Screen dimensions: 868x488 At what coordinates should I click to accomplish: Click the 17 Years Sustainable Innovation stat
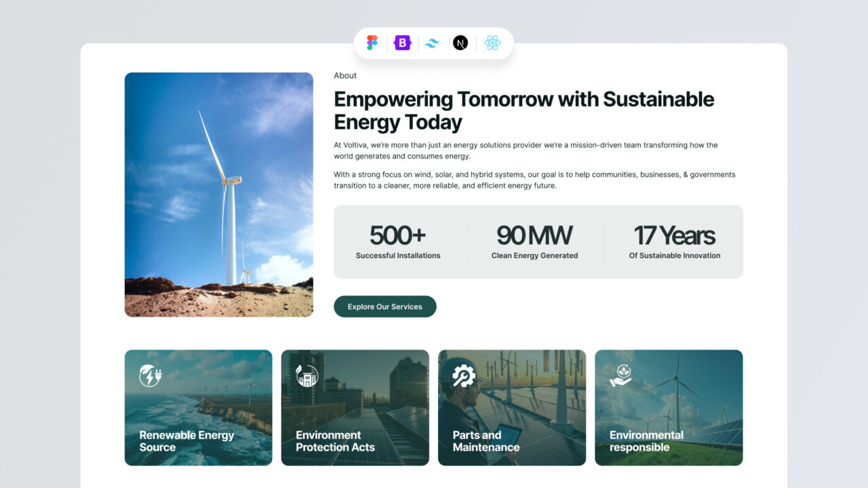pyautogui.click(x=674, y=242)
